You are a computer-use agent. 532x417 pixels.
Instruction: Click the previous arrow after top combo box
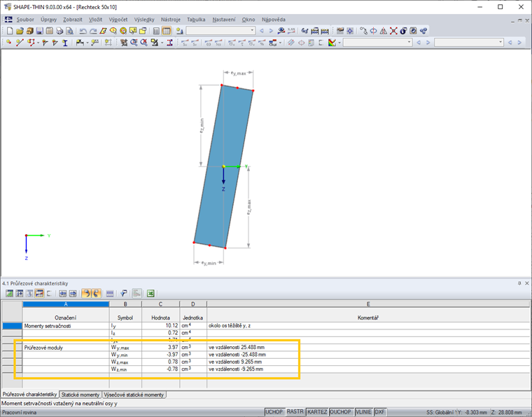click(x=262, y=31)
